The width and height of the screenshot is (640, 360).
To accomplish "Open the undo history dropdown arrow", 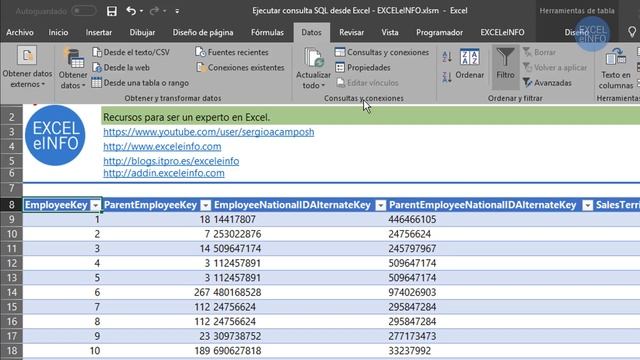I will pos(141,11).
